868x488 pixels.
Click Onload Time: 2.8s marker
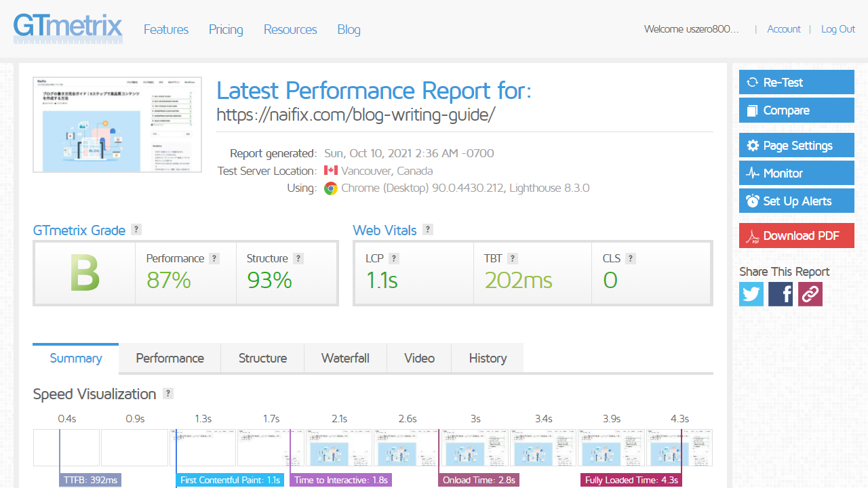479,480
